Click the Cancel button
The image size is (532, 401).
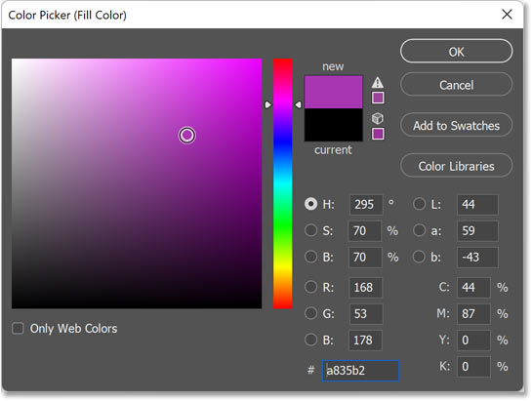pyautogui.click(x=456, y=85)
